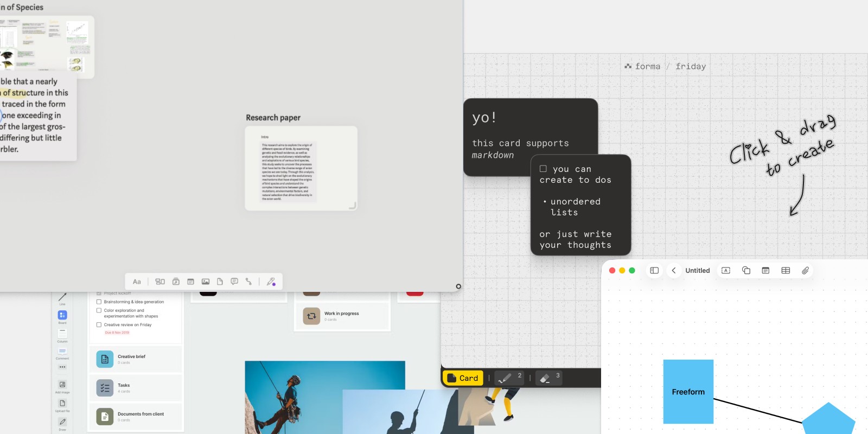
Task: Click the text box icon in Freeform
Action: (726, 270)
